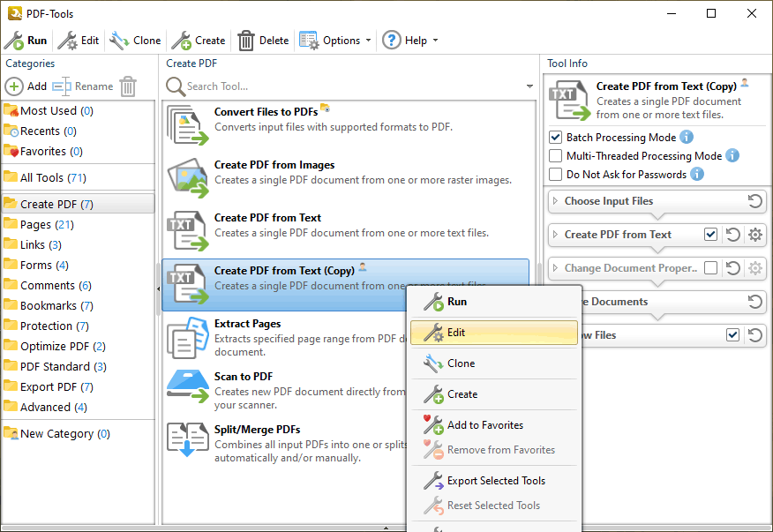The image size is (773, 532).
Task: Choose Edit from the context menu
Action: point(494,333)
